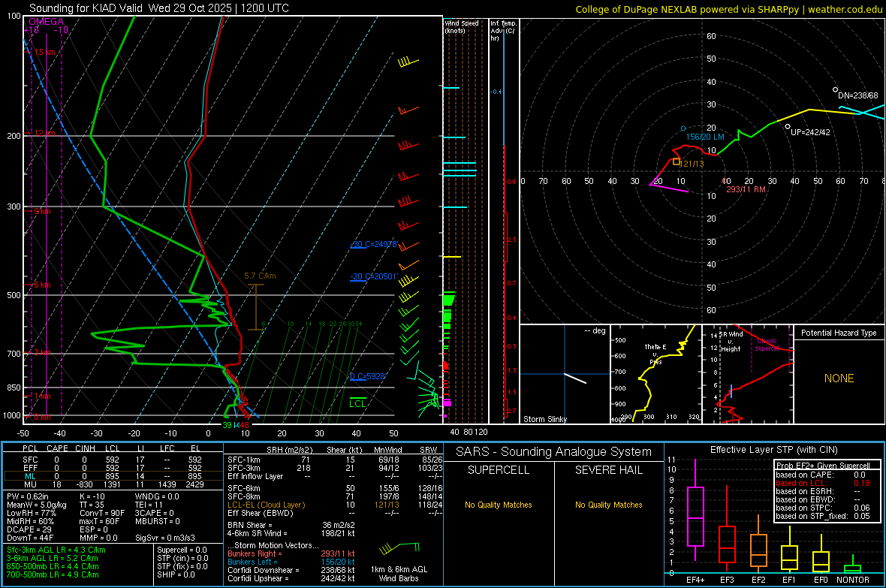Click the 'Storm Slinky' panel label
The image size is (886, 588).
[544, 419]
